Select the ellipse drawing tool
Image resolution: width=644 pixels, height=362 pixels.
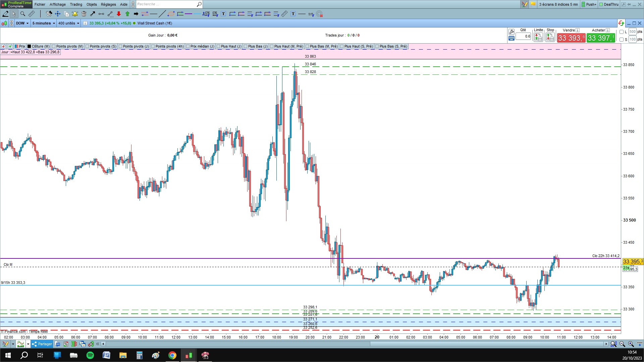coord(171,14)
